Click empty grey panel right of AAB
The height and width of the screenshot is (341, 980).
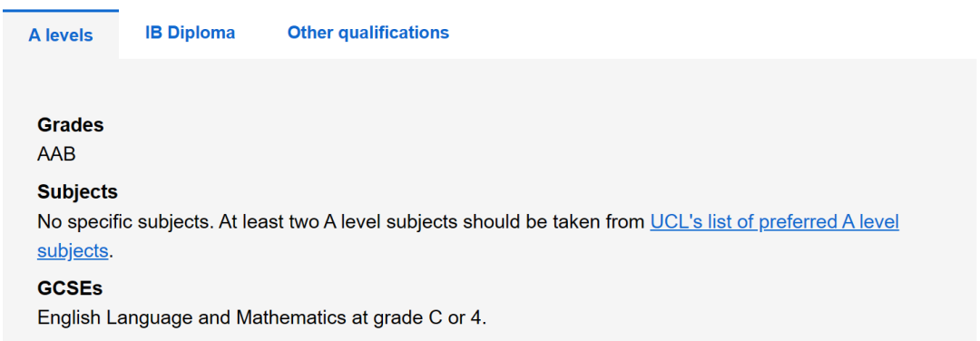(500, 153)
